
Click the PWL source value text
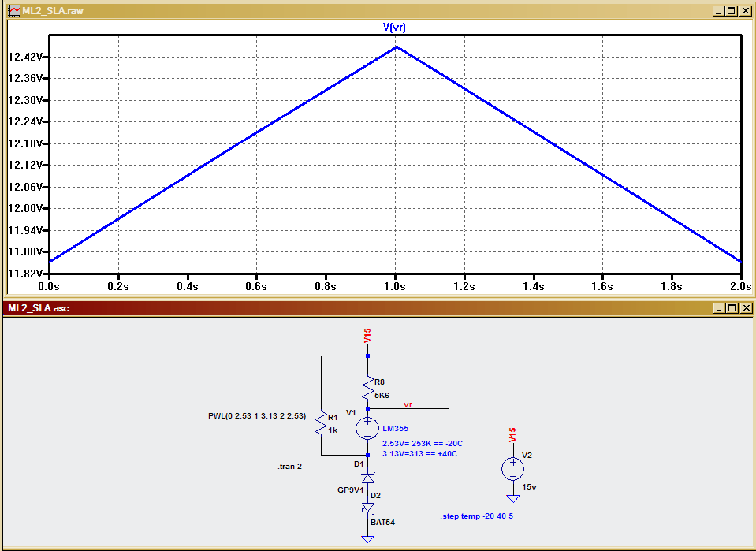click(x=257, y=416)
